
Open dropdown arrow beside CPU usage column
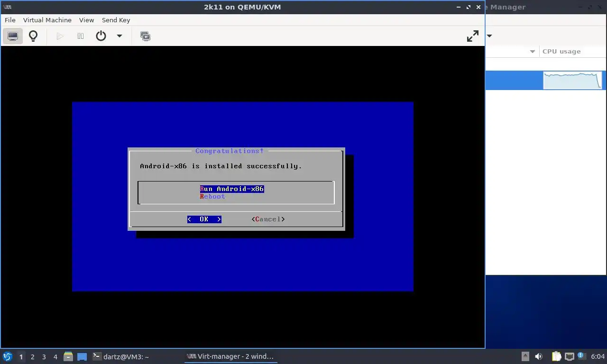point(532,52)
